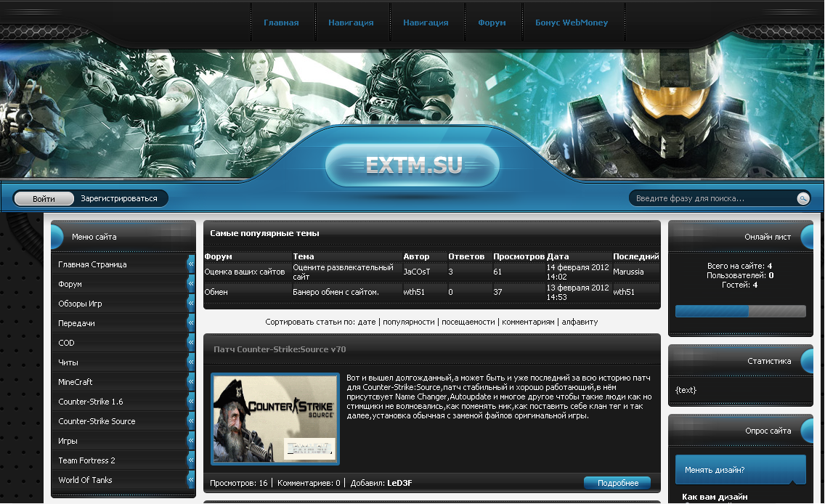Viewport: 825px width, 504px height.
Task: Click the Онлайн лист panel header
Action: (x=740, y=236)
